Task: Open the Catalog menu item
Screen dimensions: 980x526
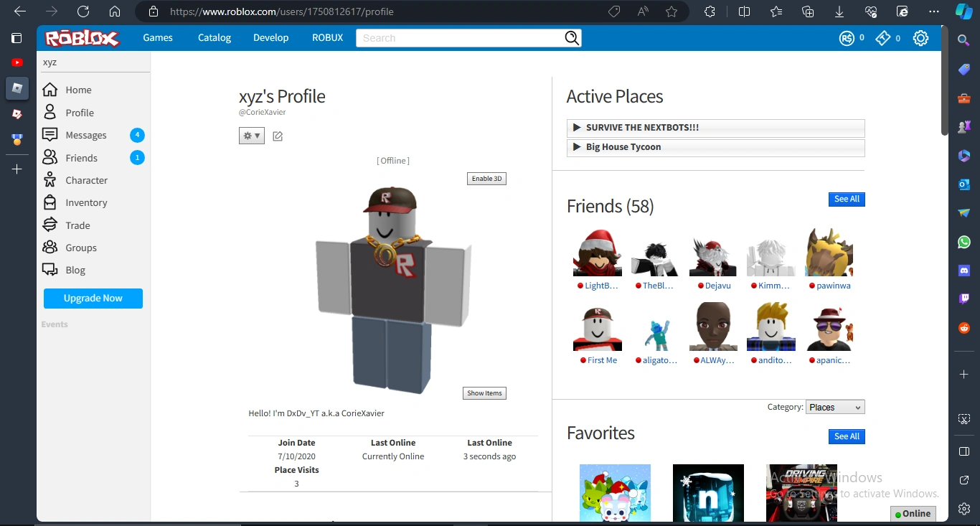Action: click(x=214, y=37)
